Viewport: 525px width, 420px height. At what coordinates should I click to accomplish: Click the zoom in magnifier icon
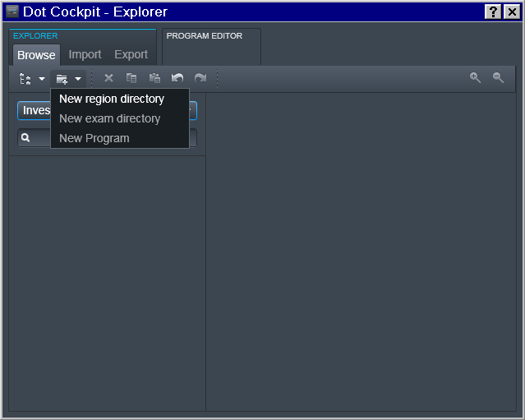pos(475,78)
